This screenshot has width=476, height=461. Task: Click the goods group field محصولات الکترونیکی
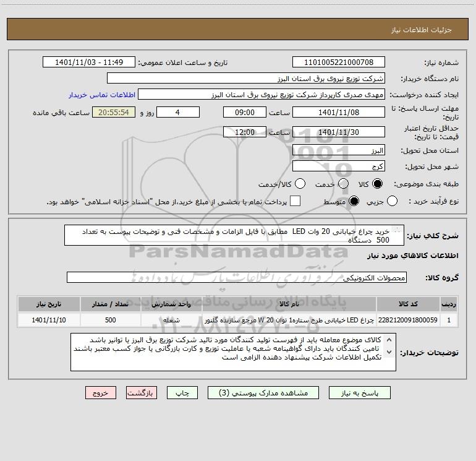pos(237,277)
